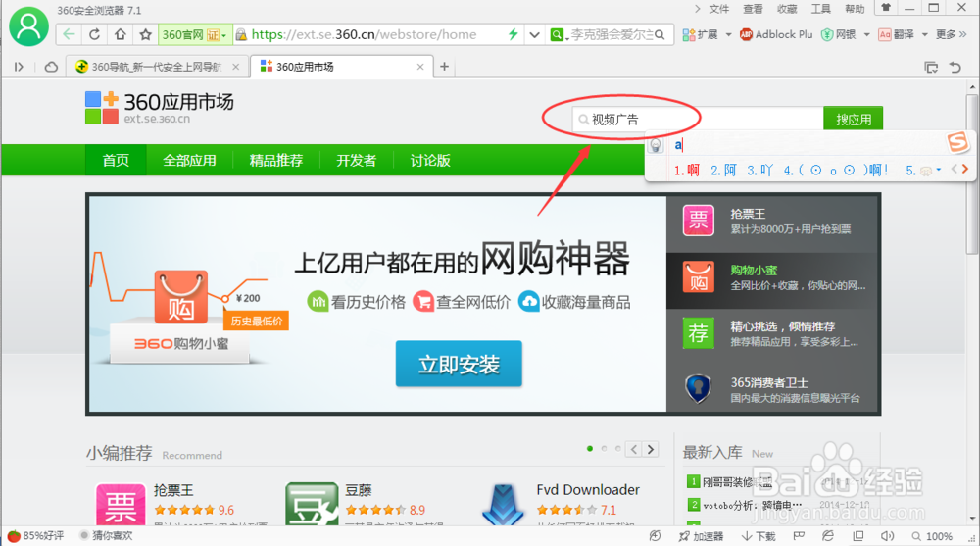Expand the 扩展 dropdown arrow
Viewport: 980px width, 546px height.
pyautogui.click(x=729, y=35)
